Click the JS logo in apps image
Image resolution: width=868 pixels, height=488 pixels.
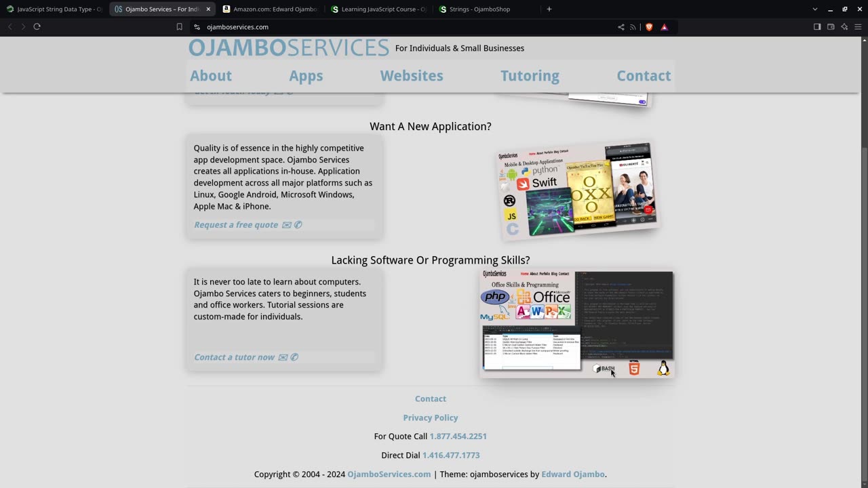click(x=511, y=216)
